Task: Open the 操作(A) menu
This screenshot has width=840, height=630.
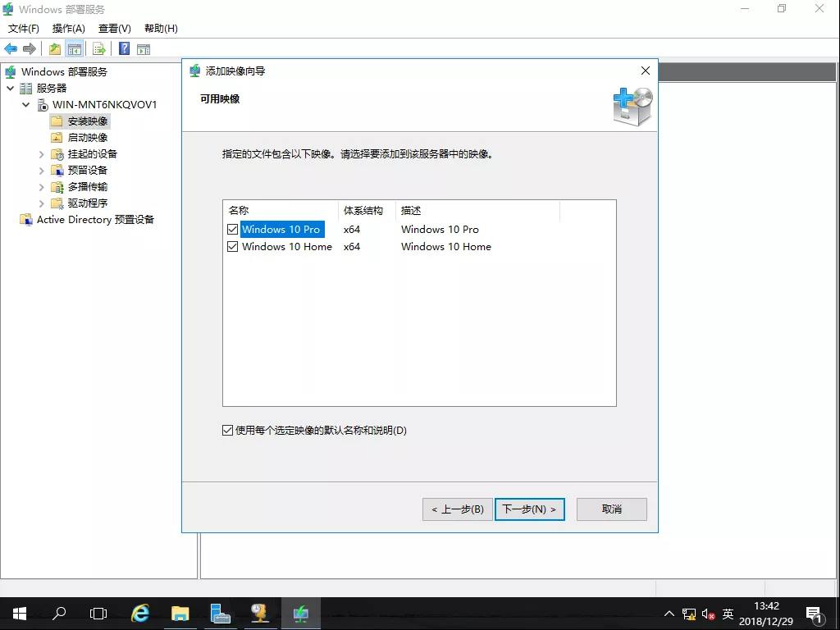Action: [x=69, y=29]
